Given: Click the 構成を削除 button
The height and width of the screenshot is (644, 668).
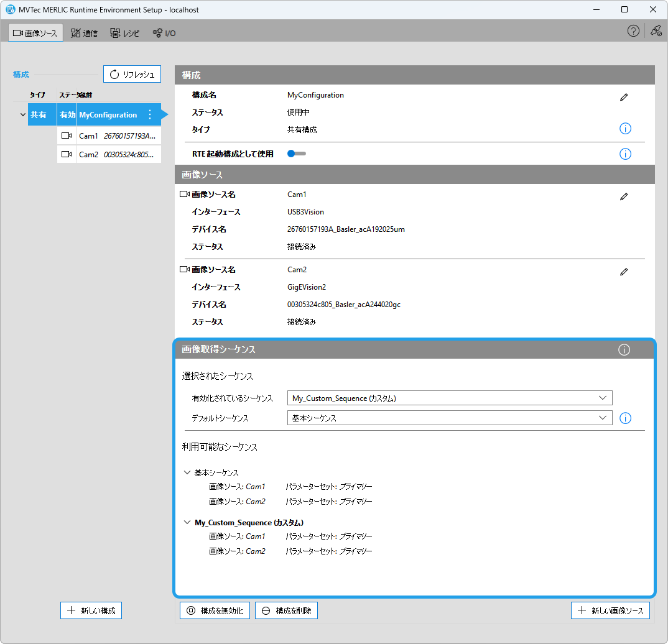Looking at the screenshot, I should click(x=286, y=610).
